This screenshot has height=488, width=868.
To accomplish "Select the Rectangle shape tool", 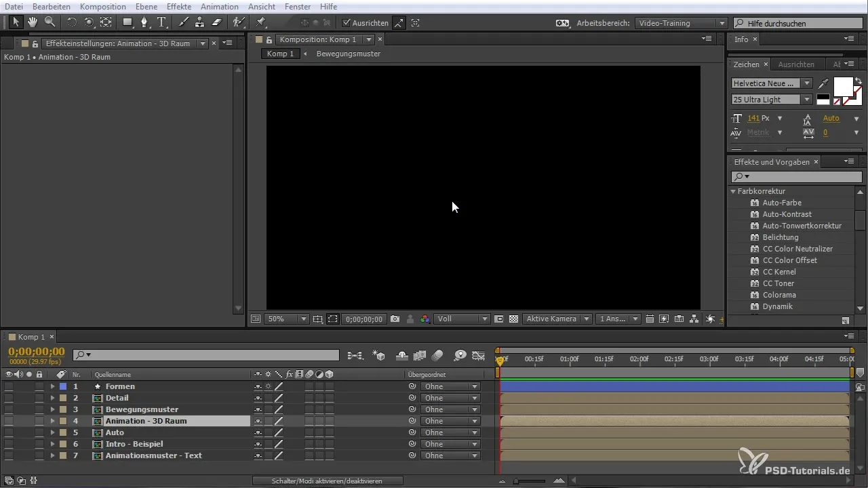I will tap(127, 22).
